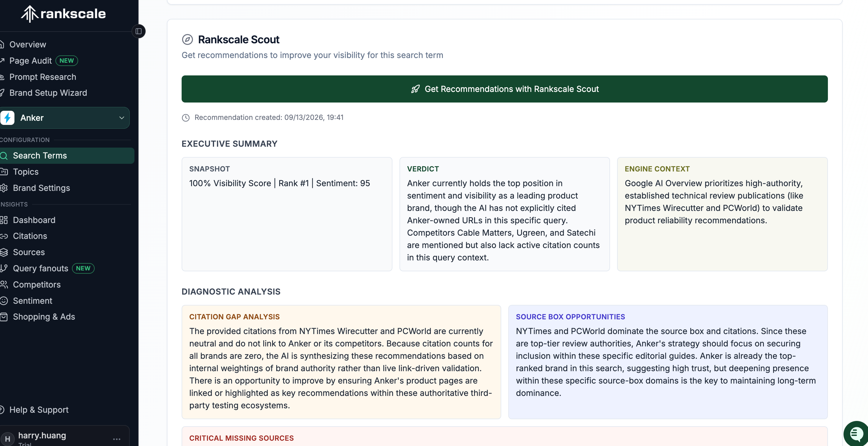This screenshot has width=868, height=446.
Task: Click the SOURCE BOX OPPORTUNITIES heading
Action: [570, 317]
